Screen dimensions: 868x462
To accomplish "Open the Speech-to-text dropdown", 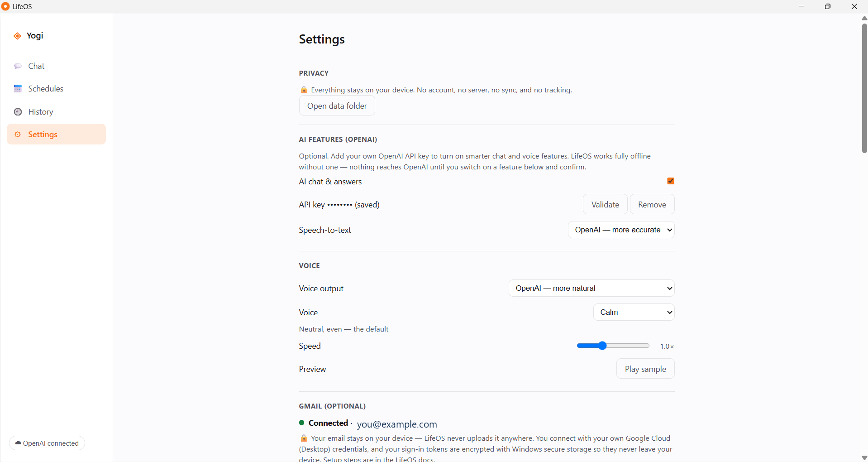I will click(x=621, y=230).
